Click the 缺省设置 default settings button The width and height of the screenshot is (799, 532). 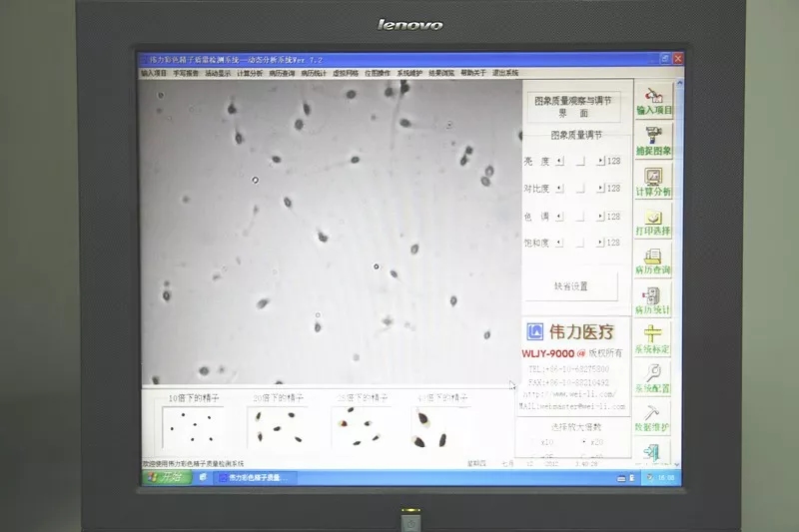(571, 286)
